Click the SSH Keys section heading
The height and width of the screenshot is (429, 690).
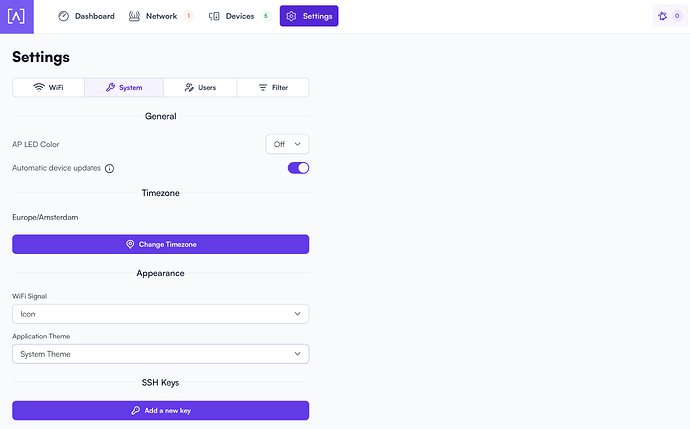(x=161, y=383)
